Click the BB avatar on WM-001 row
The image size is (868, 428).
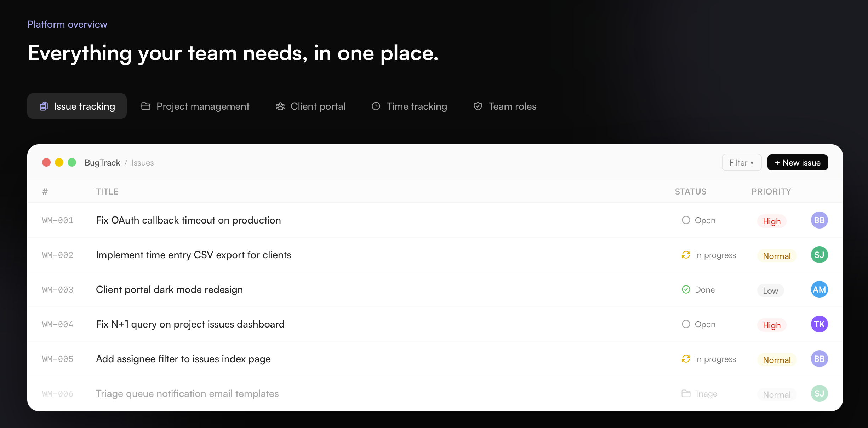click(819, 220)
